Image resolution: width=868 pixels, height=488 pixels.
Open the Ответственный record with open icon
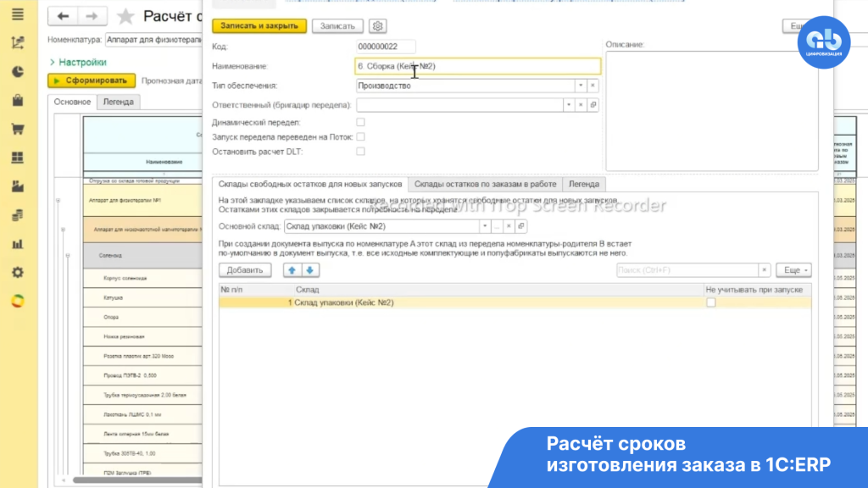[x=593, y=105]
